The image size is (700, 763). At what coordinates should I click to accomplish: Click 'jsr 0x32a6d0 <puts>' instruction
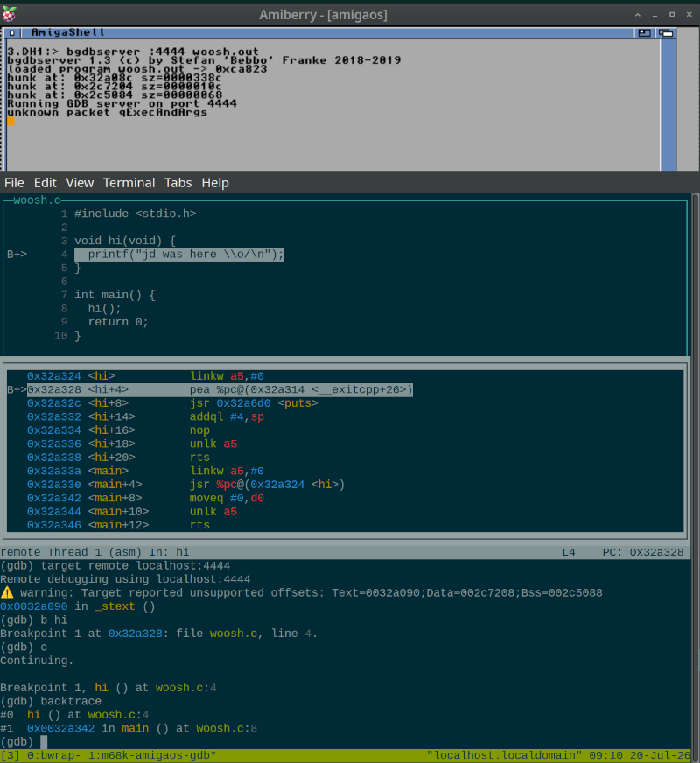(254, 403)
